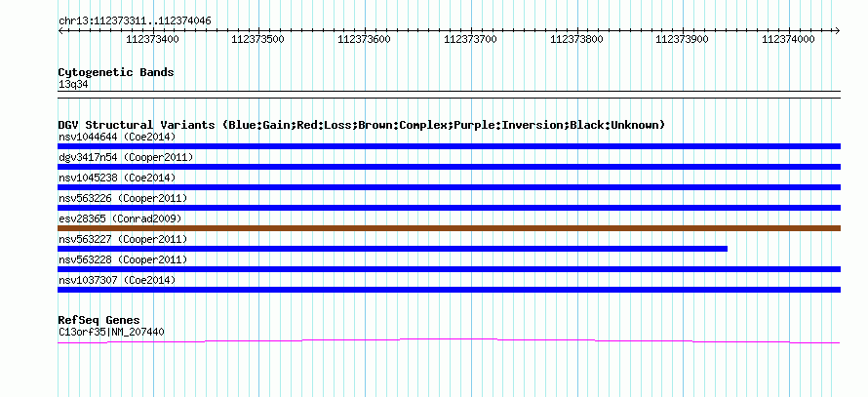
Task: Select the magenta C13orf35 gene track line
Action: pyautogui.click(x=449, y=340)
